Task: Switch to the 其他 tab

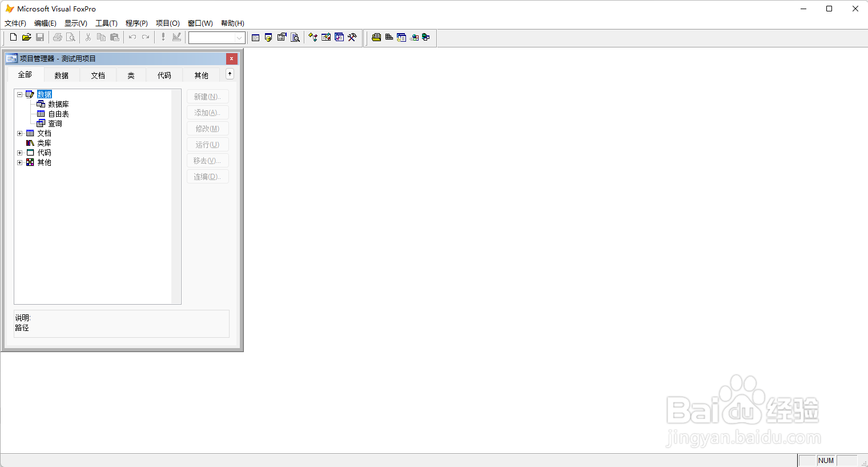Action: pos(202,75)
